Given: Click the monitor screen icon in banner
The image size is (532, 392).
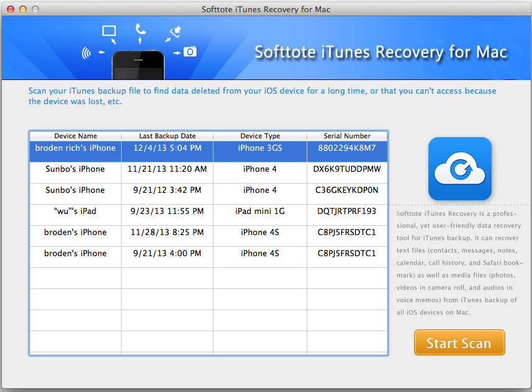Looking at the screenshot, I should (109, 31).
